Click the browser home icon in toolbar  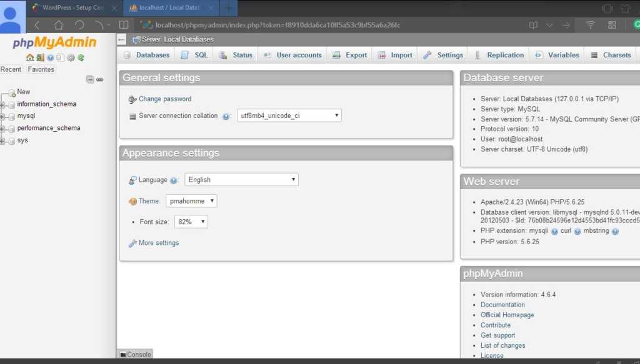(58, 25)
